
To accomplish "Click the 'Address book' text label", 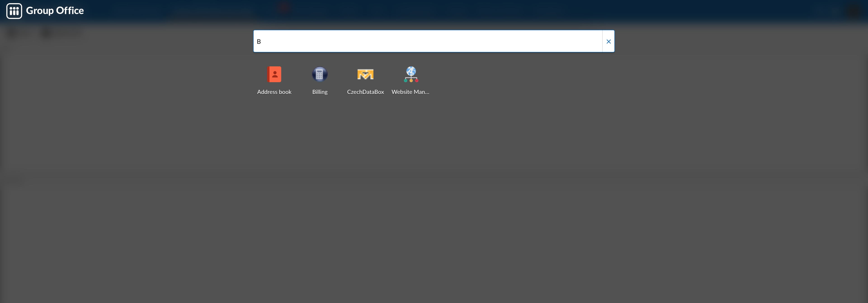I will (x=274, y=92).
